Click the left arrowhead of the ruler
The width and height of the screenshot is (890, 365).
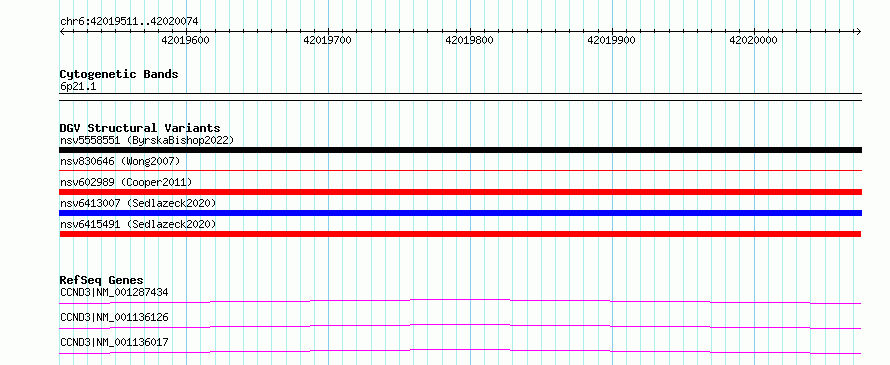pos(62,32)
